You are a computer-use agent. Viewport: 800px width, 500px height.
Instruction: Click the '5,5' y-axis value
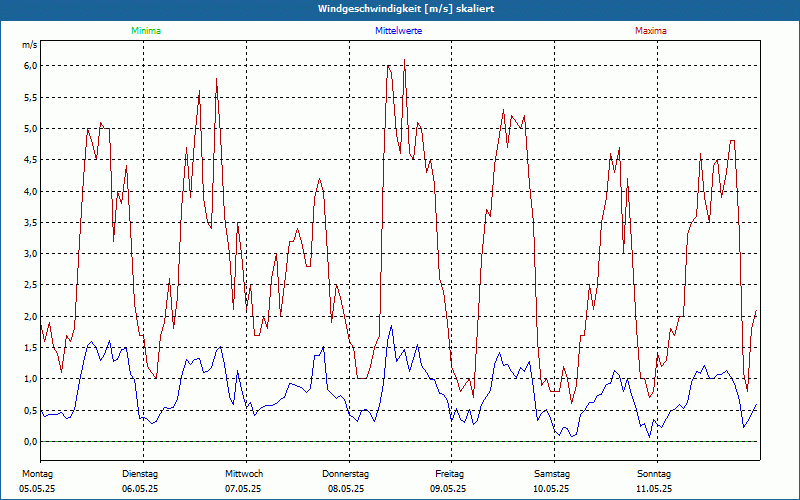coord(31,97)
